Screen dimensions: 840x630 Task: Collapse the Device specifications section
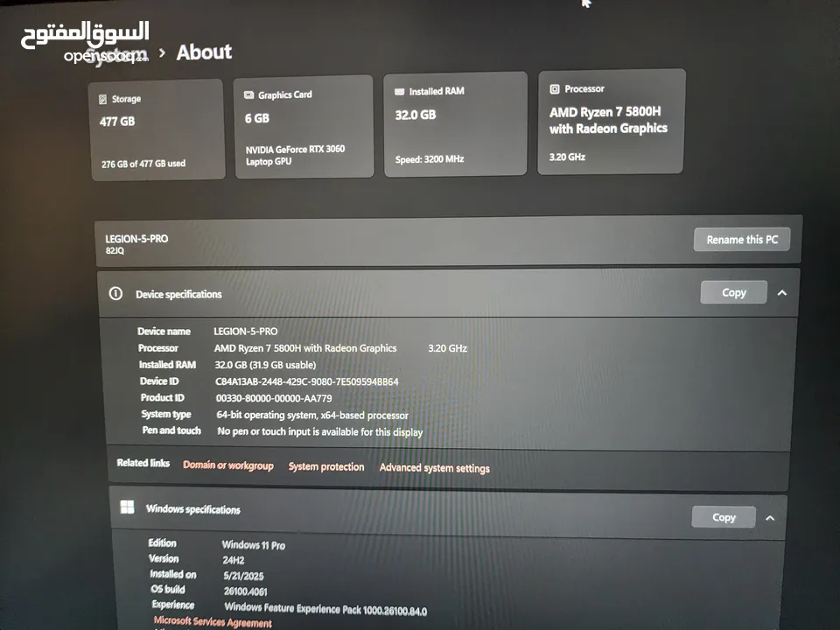782,293
